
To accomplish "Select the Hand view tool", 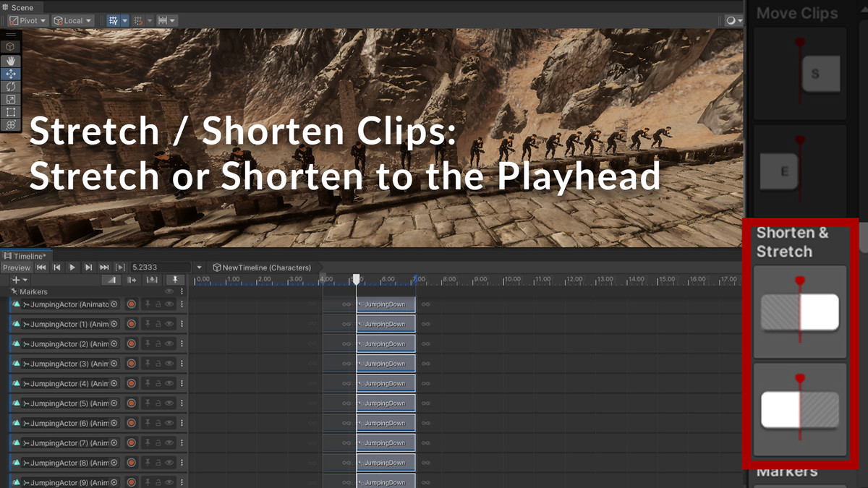I will [10, 60].
